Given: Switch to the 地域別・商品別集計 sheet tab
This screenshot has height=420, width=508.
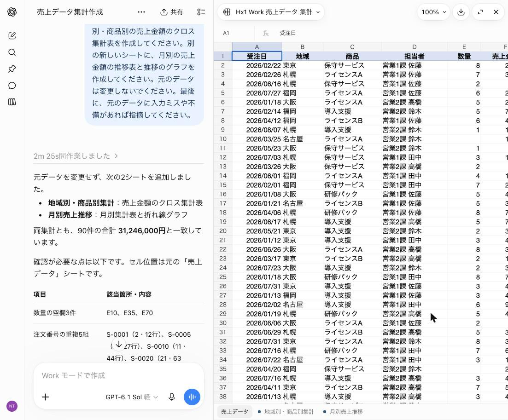Looking at the screenshot, I should pyautogui.click(x=286, y=412).
